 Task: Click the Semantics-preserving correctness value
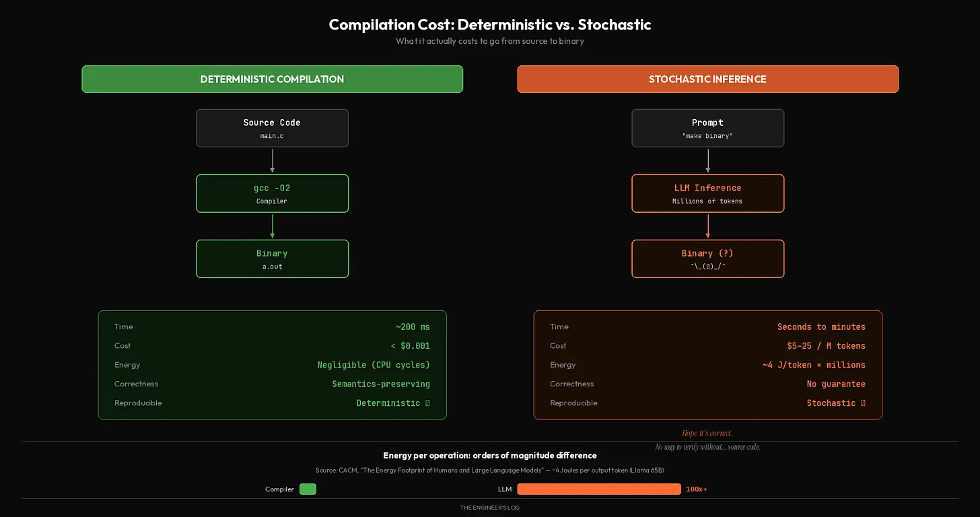pyautogui.click(x=381, y=384)
